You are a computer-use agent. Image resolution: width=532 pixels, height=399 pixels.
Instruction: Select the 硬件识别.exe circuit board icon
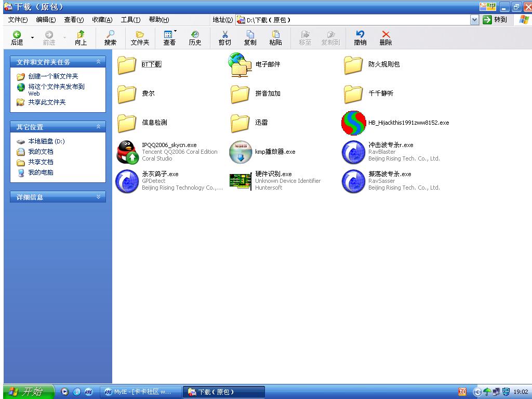[x=241, y=181]
